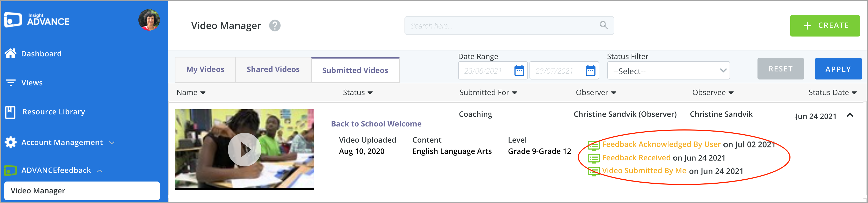
Task: Open the Video Submitted By Me link
Action: point(644,171)
